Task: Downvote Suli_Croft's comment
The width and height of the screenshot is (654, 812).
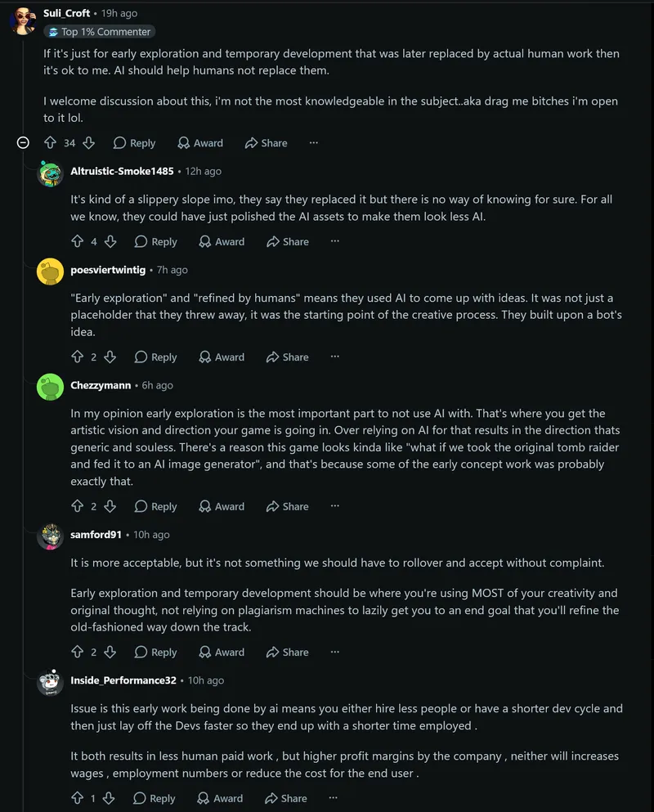Action: pyautogui.click(x=89, y=142)
